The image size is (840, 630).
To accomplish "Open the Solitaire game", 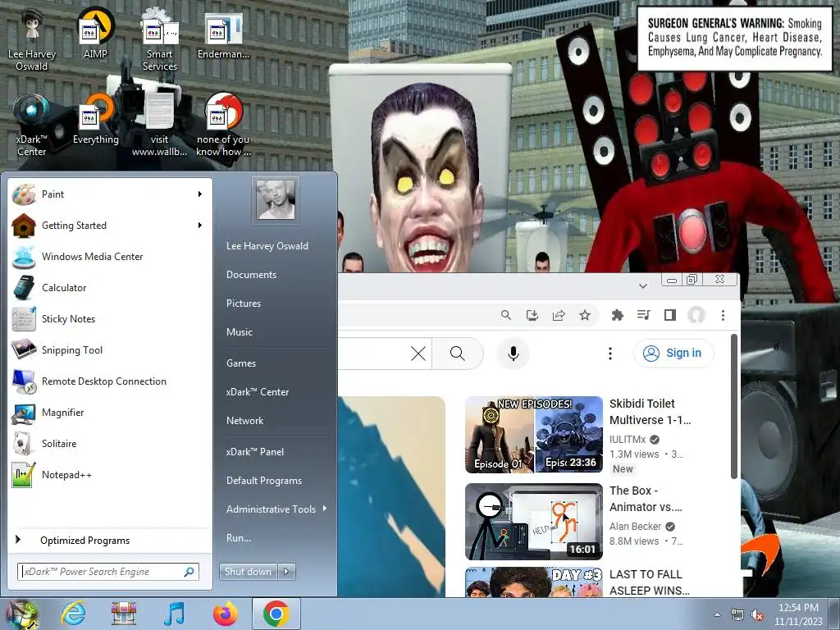I will (110, 444).
